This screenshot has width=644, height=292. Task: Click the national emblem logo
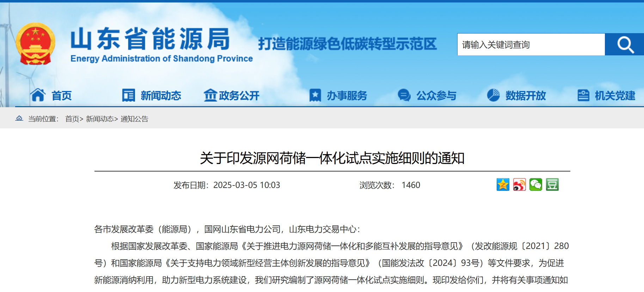(35, 44)
